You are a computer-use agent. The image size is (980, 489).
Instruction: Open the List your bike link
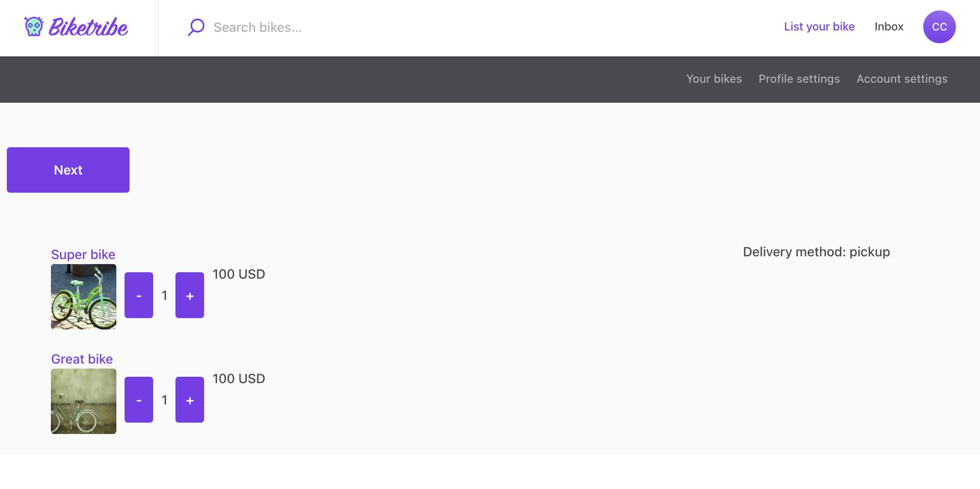pyautogui.click(x=819, y=27)
